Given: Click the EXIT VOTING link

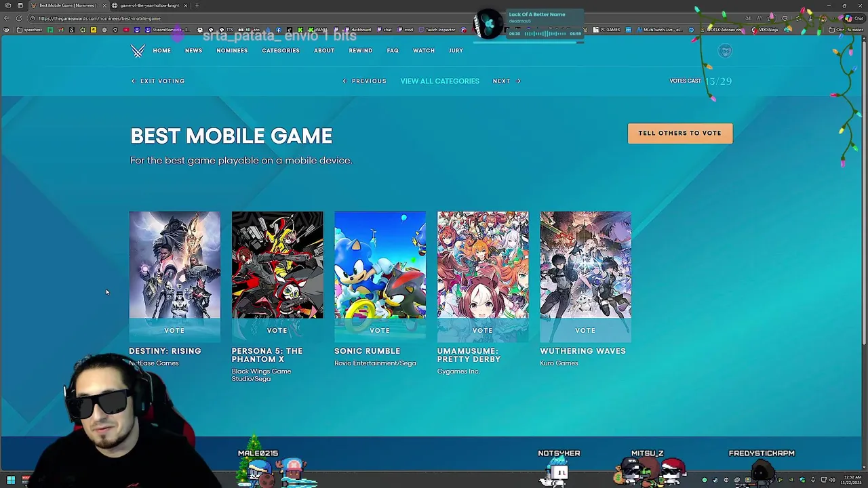Looking at the screenshot, I should pos(158,81).
